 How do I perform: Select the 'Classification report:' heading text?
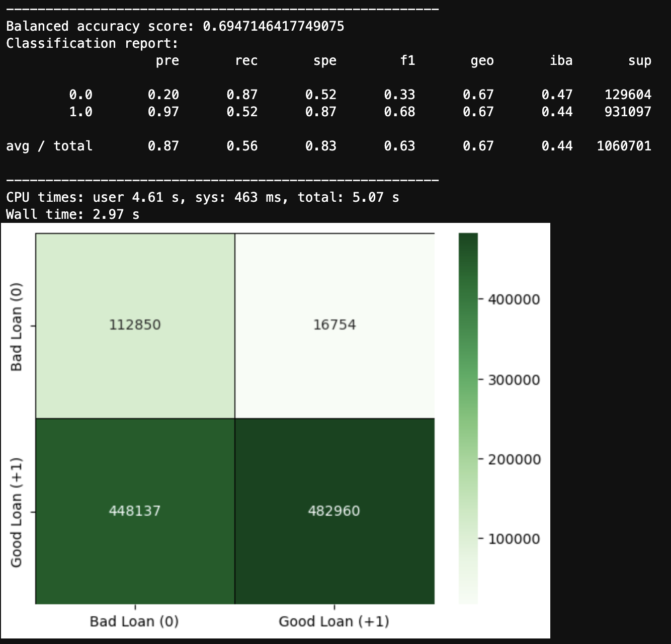tap(92, 43)
